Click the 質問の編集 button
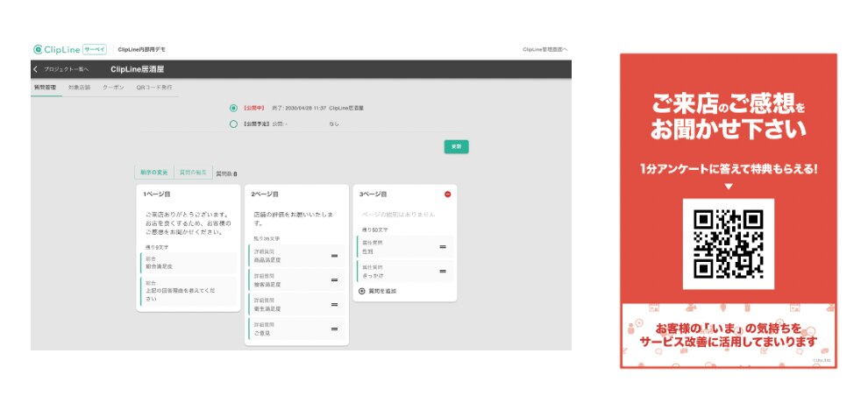This screenshot has height=410, width=868. [193, 172]
